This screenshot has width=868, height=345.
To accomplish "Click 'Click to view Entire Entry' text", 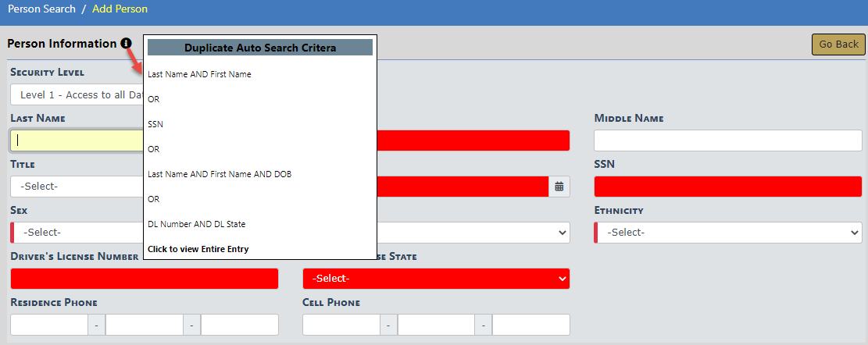I will tap(198, 249).
